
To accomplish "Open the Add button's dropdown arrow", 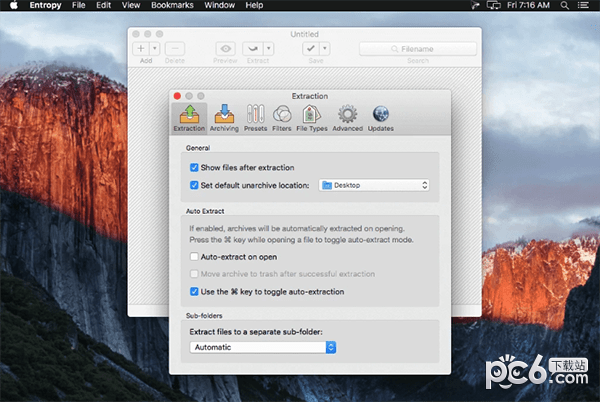I will pyautogui.click(x=155, y=49).
